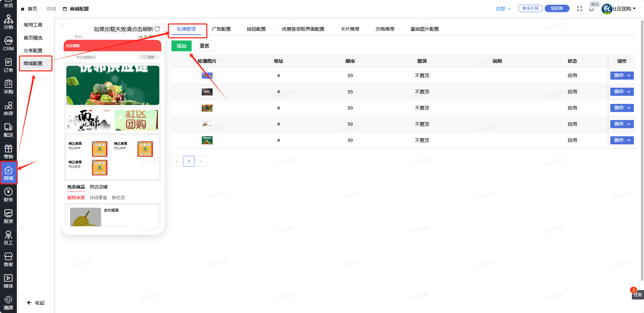This screenshot has width=644, height=313.
Task: Select 附近店铺 tab in phone preview
Action: tap(99, 187)
